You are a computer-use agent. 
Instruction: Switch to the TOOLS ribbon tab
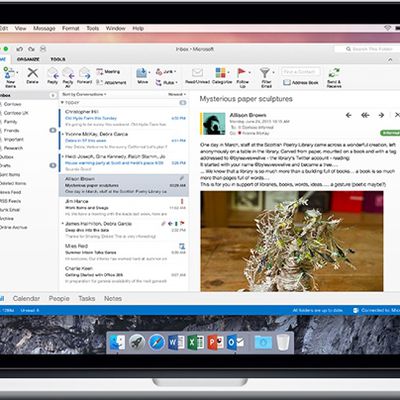[x=58, y=59]
